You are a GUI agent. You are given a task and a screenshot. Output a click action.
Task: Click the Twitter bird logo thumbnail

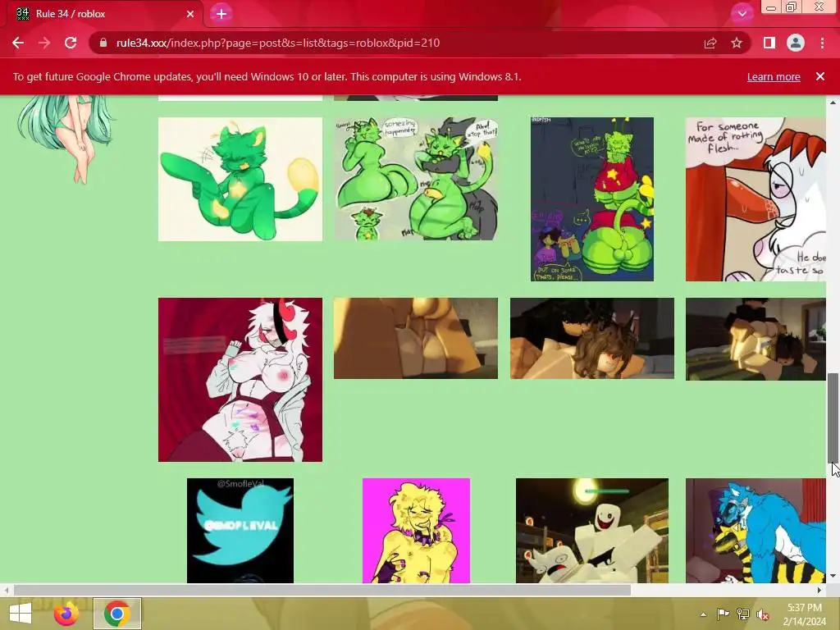[x=240, y=531]
